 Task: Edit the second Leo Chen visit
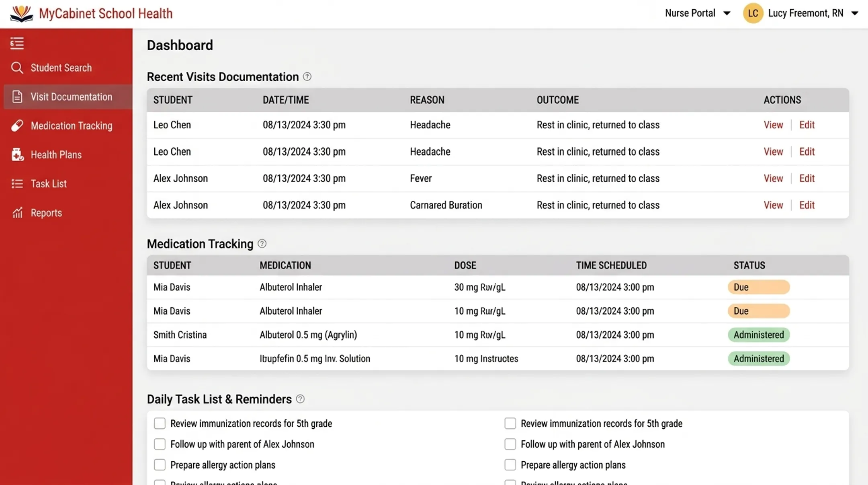coord(807,152)
